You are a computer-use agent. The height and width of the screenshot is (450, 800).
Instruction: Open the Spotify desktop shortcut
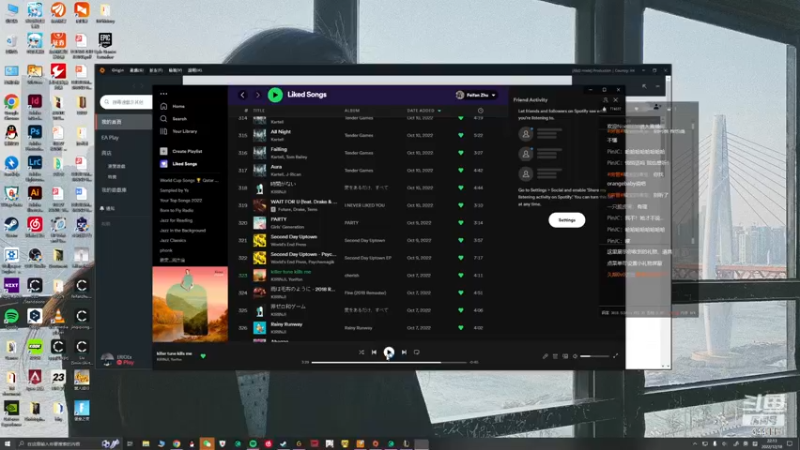point(11,319)
